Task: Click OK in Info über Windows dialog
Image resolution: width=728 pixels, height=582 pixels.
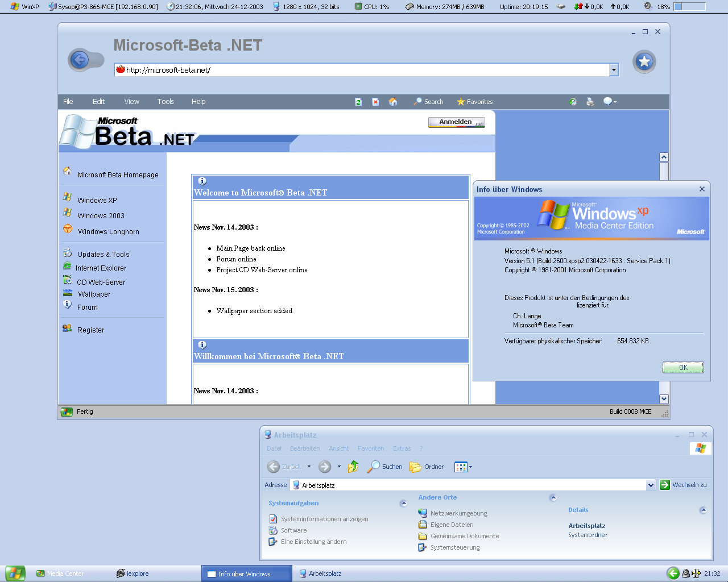Action: (x=683, y=368)
